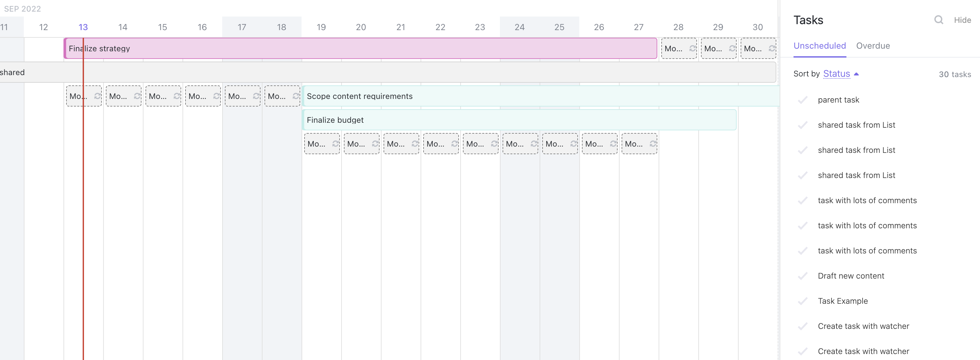
Task: Click recurrence icon on September 18 block
Action: tap(296, 96)
